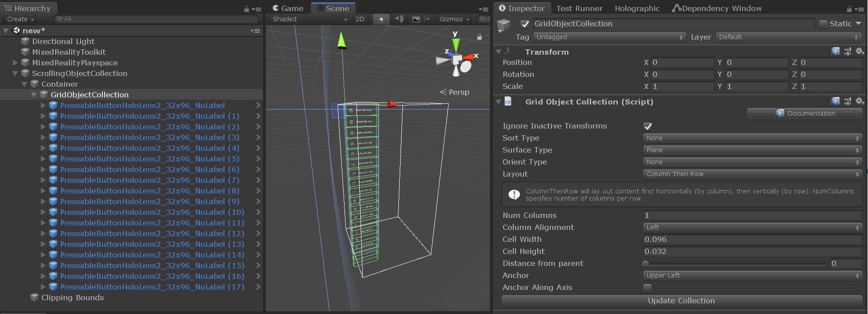Open the Inspector panel options menu icon
868x314 pixels.
click(859, 9)
